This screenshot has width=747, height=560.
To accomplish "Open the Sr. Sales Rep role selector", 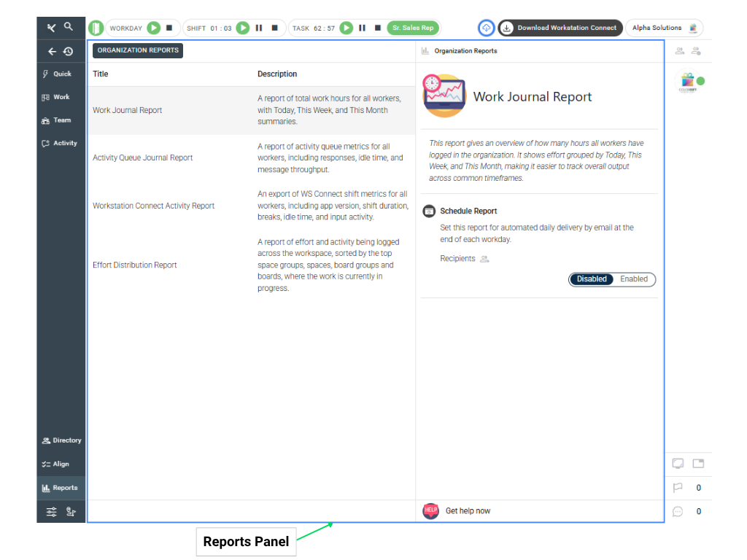I will coord(413,28).
